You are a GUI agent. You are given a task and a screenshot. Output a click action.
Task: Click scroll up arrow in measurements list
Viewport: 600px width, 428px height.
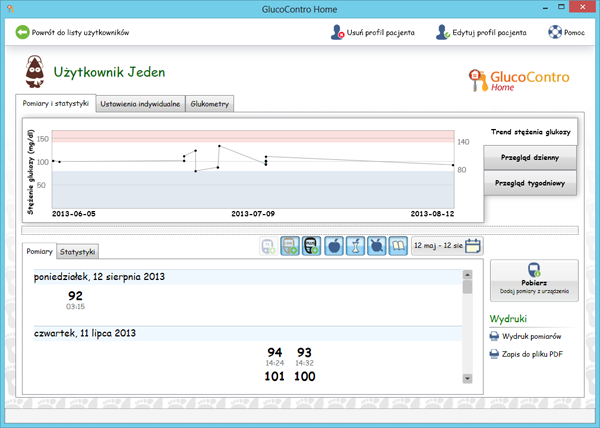[x=467, y=275]
